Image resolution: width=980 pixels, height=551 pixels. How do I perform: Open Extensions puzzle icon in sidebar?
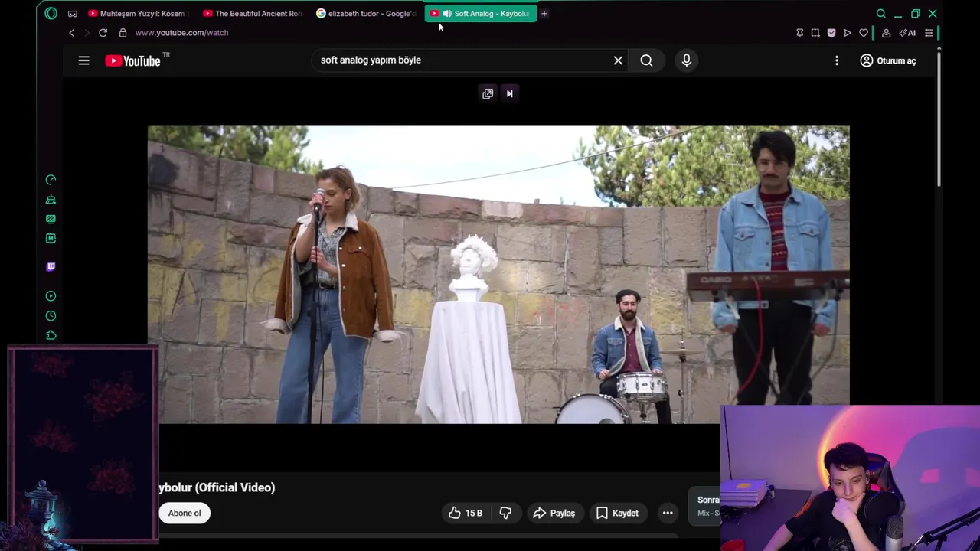coord(51,336)
